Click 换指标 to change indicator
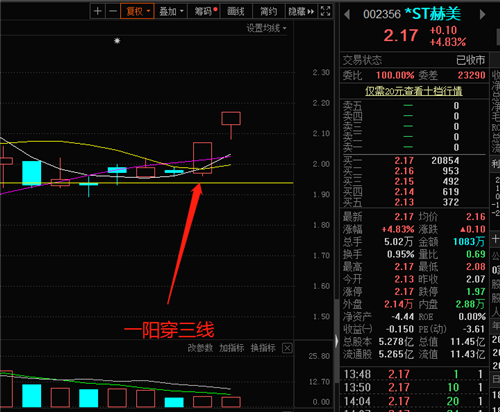 coord(263,348)
